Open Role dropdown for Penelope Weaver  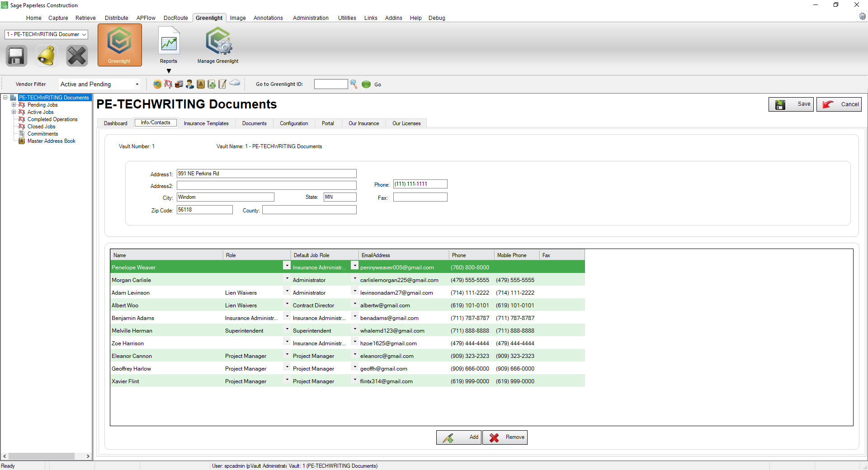point(287,265)
